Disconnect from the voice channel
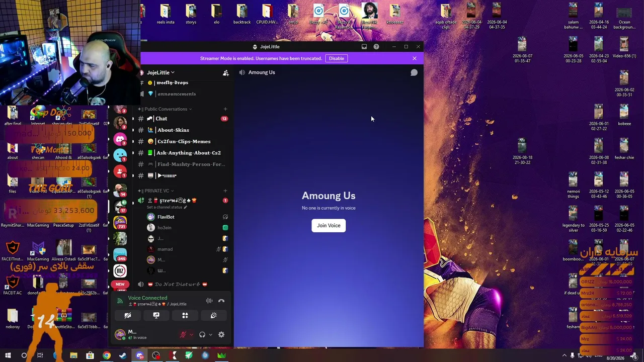 [221, 301]
